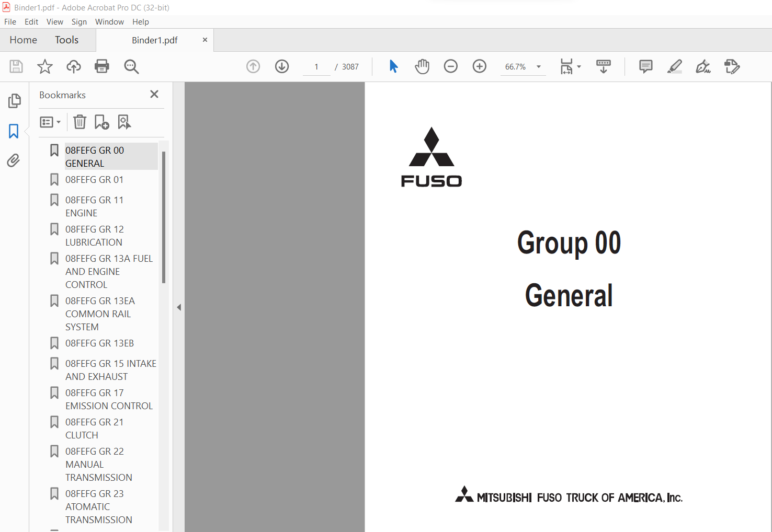Open bookmark options dropdown menu
This screenshot has width=772, height=532.
coord(50,122)
